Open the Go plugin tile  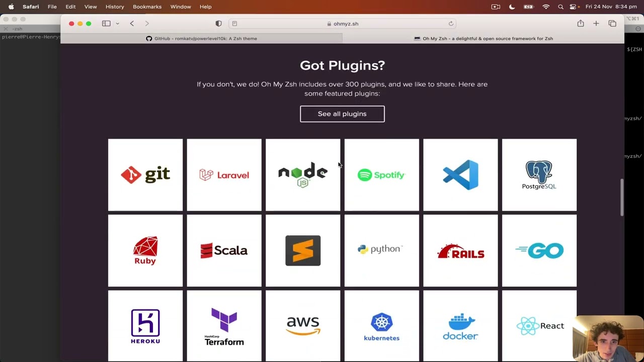point(539,250)
